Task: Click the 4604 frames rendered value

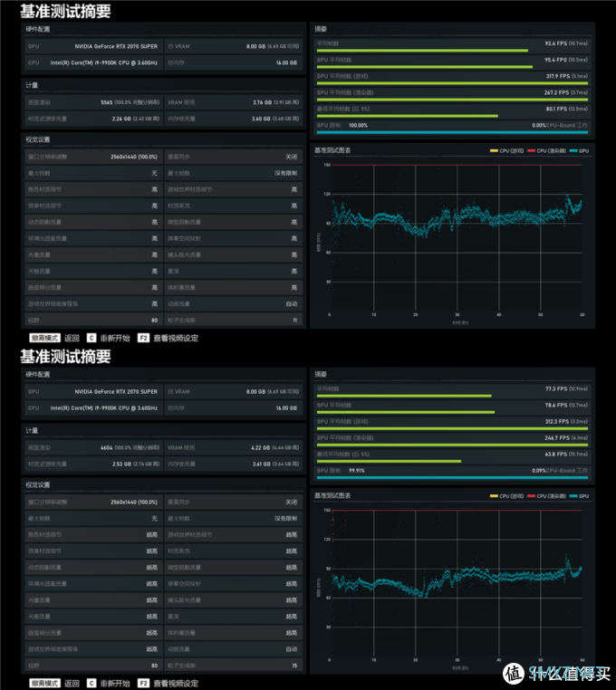Action: [x=107, y=447]
